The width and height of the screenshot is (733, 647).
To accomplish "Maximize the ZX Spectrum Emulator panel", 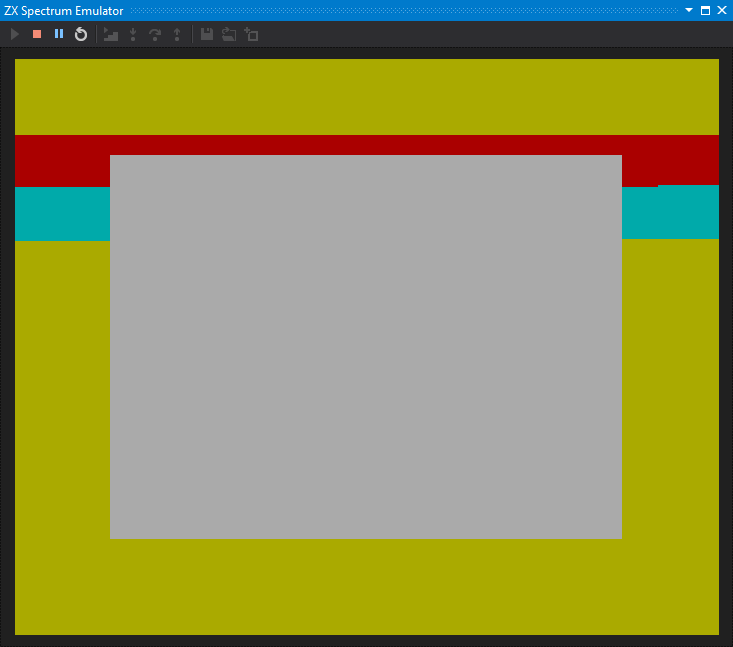I will [x=705, y=10].
